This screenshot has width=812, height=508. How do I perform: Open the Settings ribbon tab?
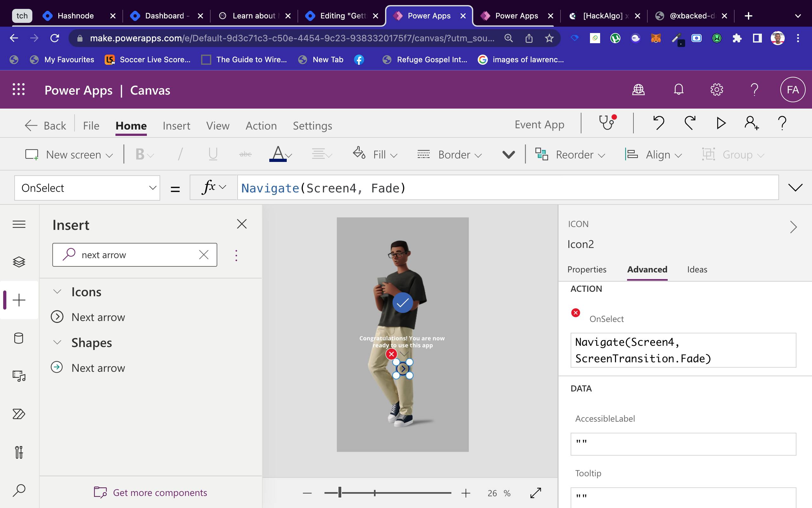click(x=312, y=125)
